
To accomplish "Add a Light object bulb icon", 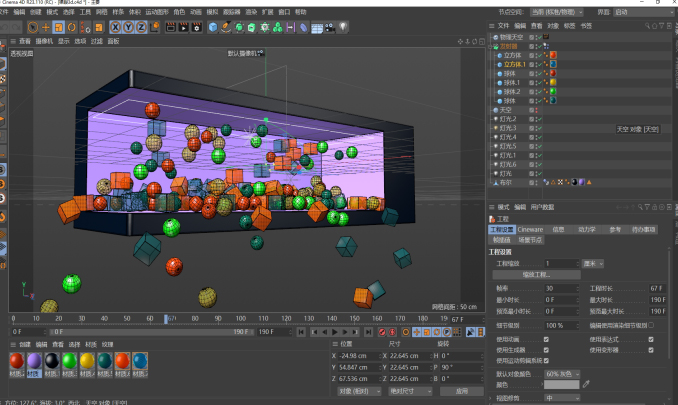I will [343, 28].
